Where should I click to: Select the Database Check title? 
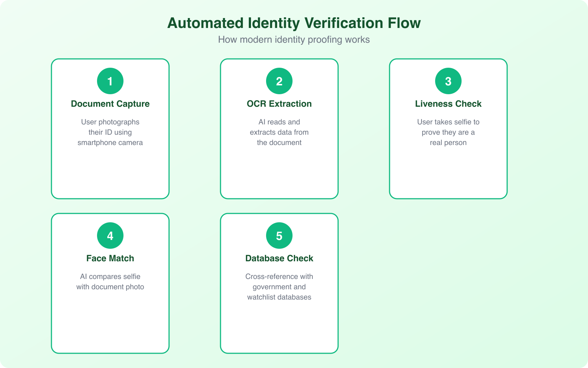[x=279, y=258]
